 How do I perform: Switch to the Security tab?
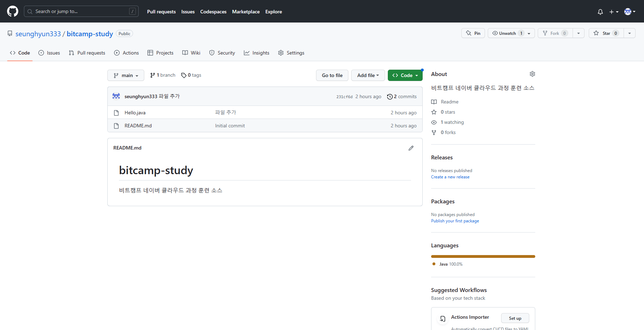[222, 53]
